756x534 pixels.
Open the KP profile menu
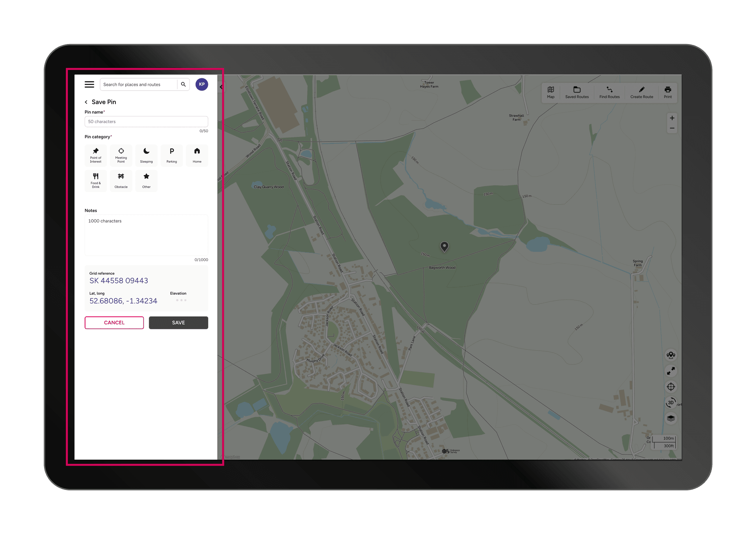(x=202, y=84)
